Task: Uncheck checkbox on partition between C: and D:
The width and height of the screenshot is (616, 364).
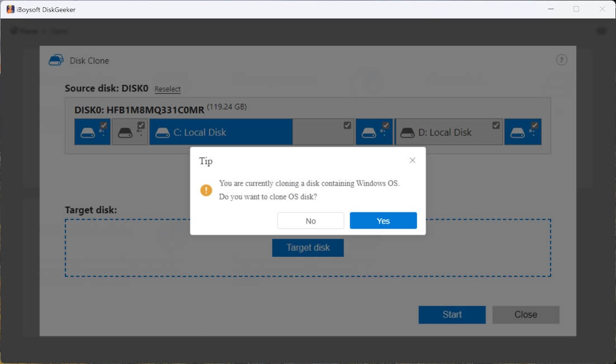Action: point(386,125)
